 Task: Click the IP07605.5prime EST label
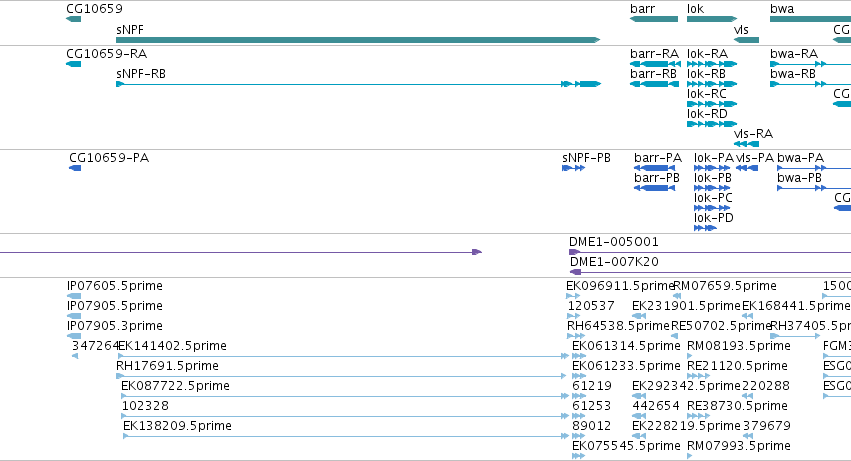coord(115,286)
